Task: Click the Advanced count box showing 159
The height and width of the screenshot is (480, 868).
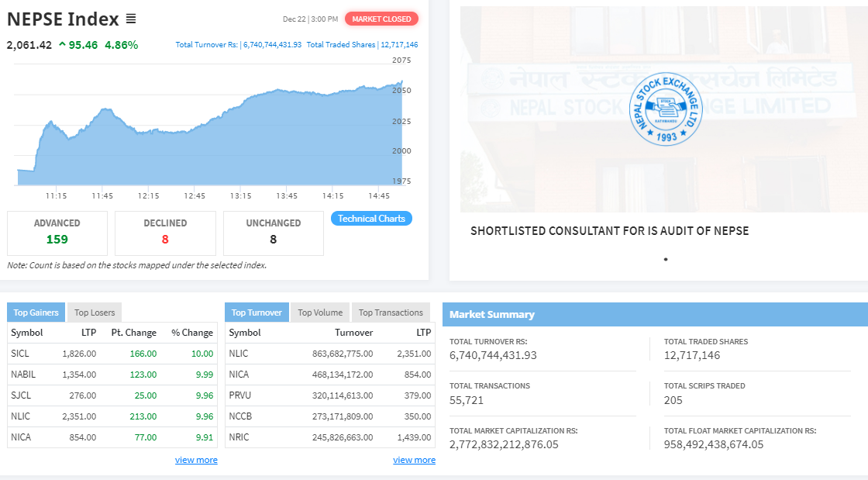Action: click(x=57, y=233)
